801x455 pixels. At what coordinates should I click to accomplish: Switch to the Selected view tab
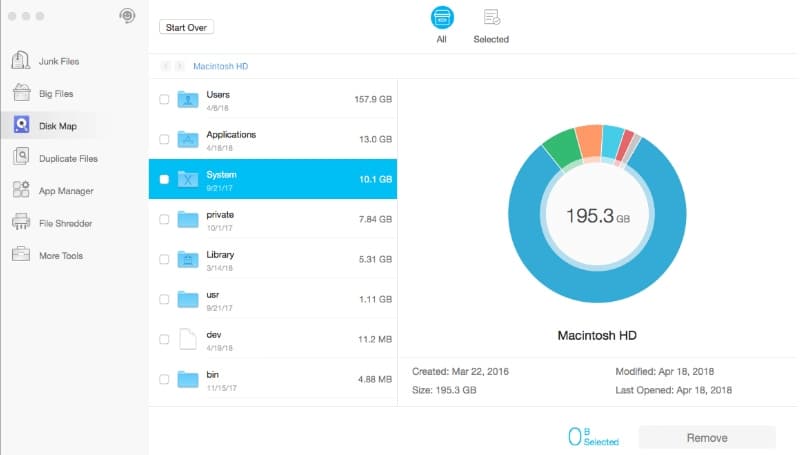coord(491,26)
